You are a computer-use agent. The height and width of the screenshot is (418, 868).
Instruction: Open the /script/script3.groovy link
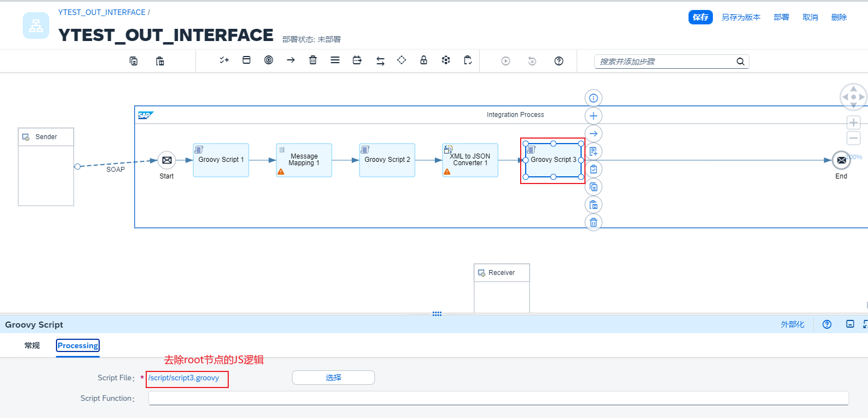click(x=183, y=378)
